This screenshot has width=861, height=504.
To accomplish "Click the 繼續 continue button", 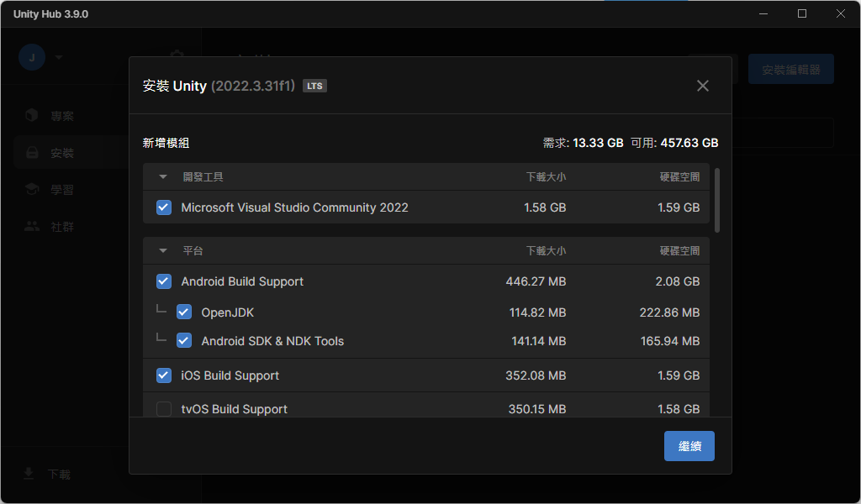I will (x=689, y=446).
